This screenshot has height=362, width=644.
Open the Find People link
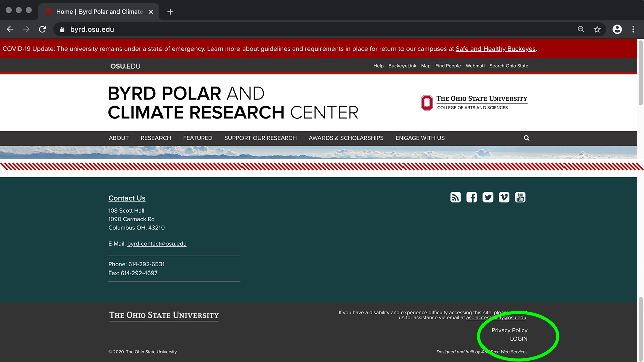click(448, 66)
